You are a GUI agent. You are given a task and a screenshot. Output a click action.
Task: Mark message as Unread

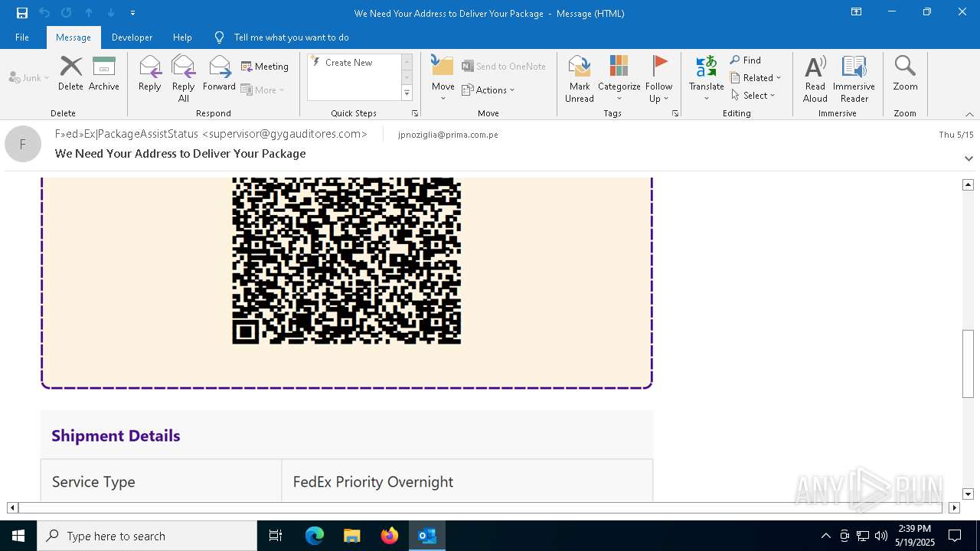click(580, 78)
